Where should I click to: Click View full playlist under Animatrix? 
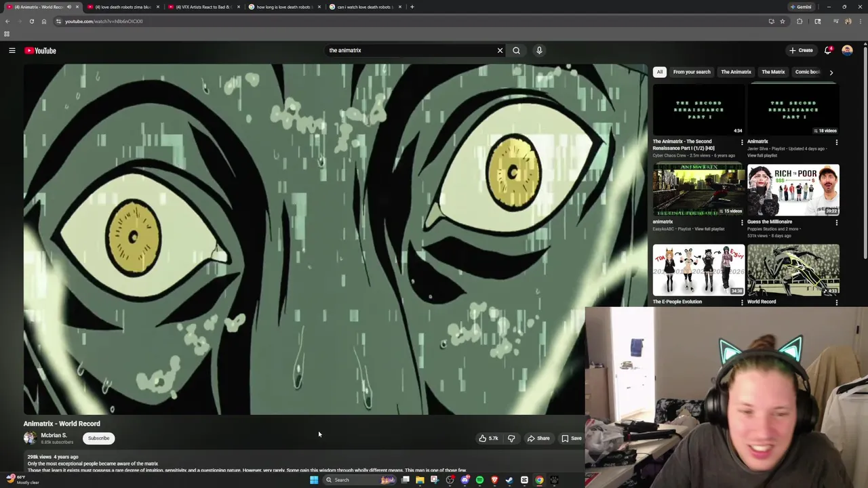coord(762,155)
